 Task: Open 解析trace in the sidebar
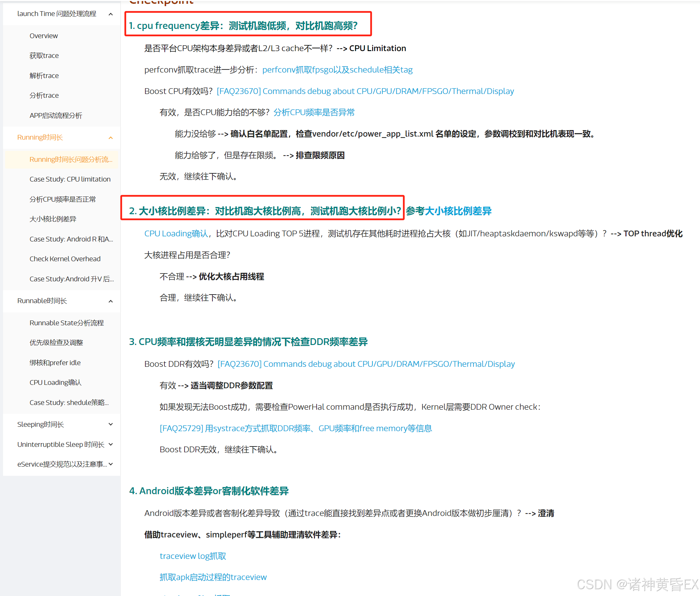[44, 76]
